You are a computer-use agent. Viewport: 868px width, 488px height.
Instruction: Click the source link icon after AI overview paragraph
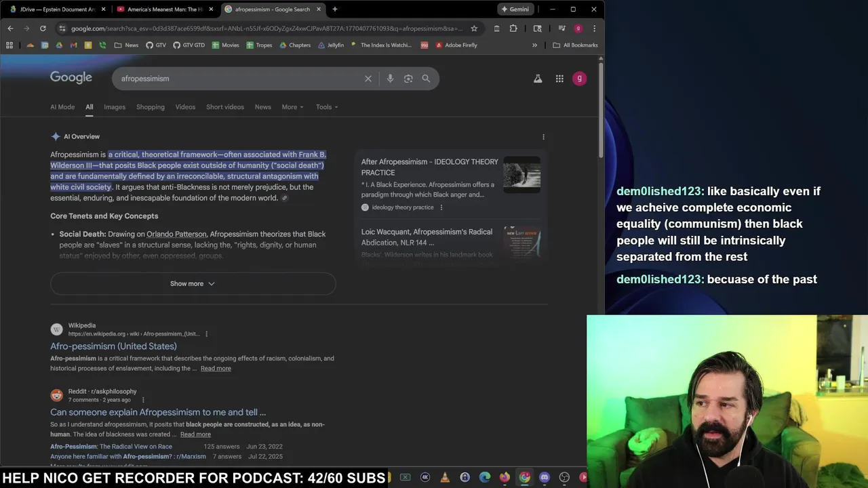tap(285, 199)
